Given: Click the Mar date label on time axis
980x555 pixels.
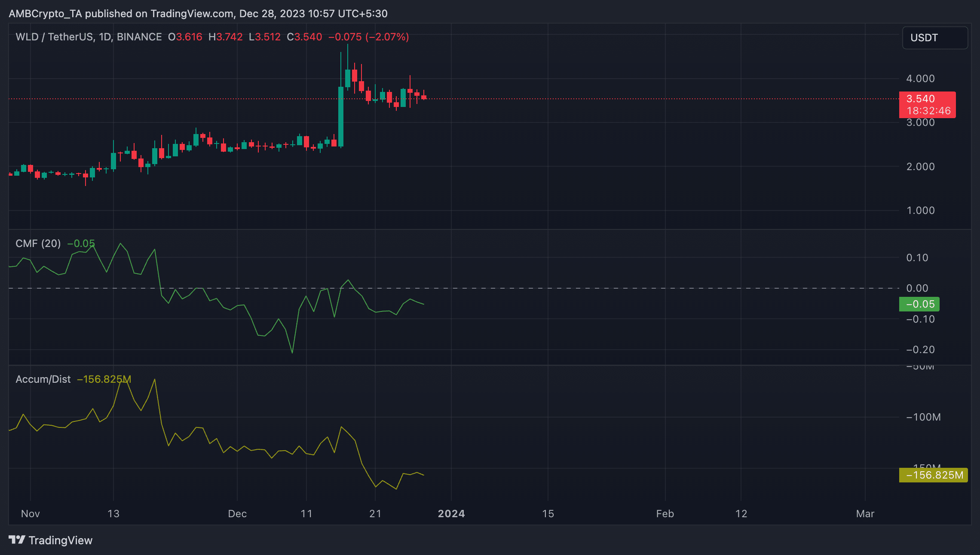Looking at the screenshot, I should pyautogui.click(x=865, y=514).
